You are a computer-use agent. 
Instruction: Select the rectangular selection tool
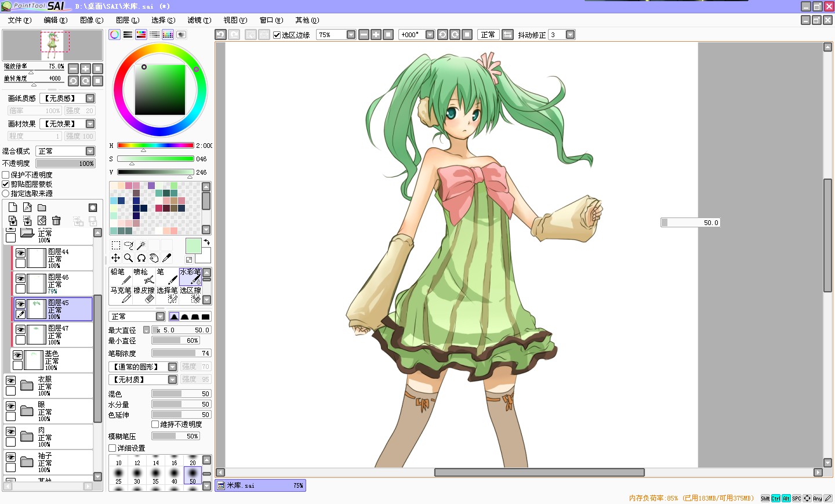coord(116,245)
